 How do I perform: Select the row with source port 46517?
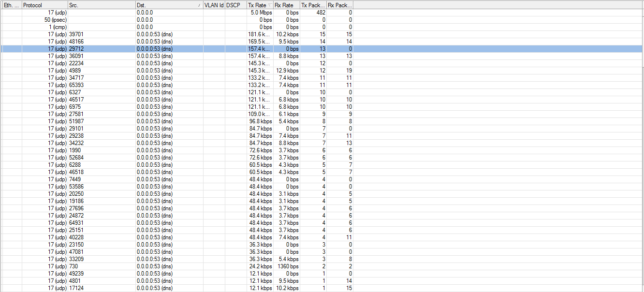322,100
